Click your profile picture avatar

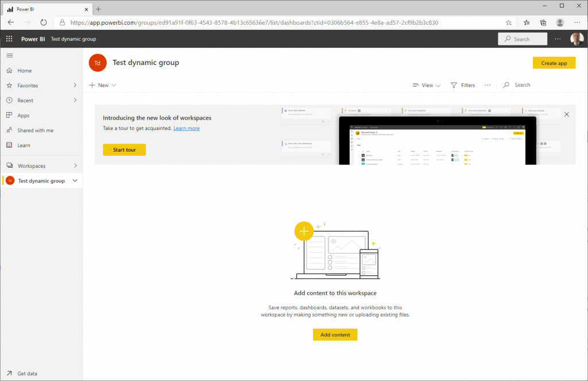tap(576, 39)
